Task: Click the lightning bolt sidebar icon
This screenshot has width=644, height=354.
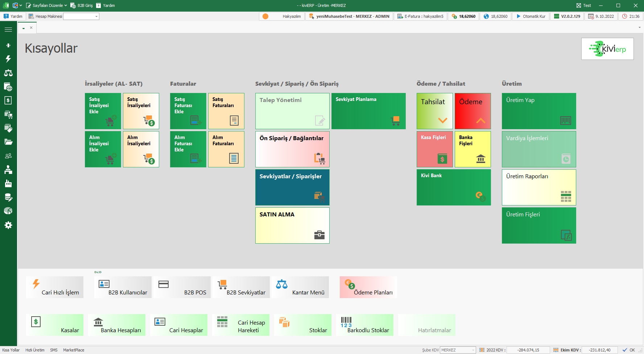Action: (x=8, y=59)
